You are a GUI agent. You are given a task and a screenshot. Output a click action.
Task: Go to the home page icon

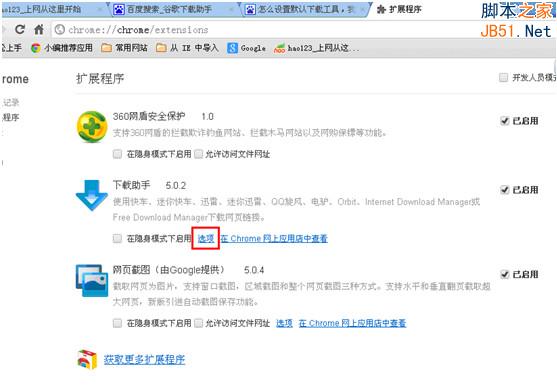click(39, 29)
